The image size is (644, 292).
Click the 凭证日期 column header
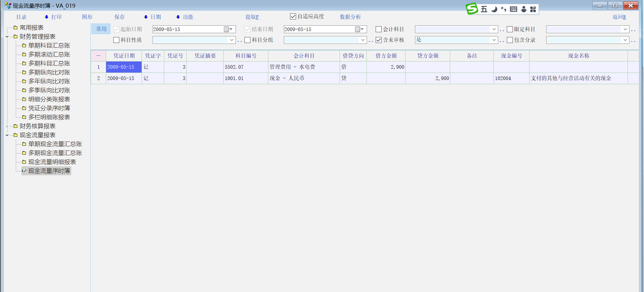(x=124, y=56)
